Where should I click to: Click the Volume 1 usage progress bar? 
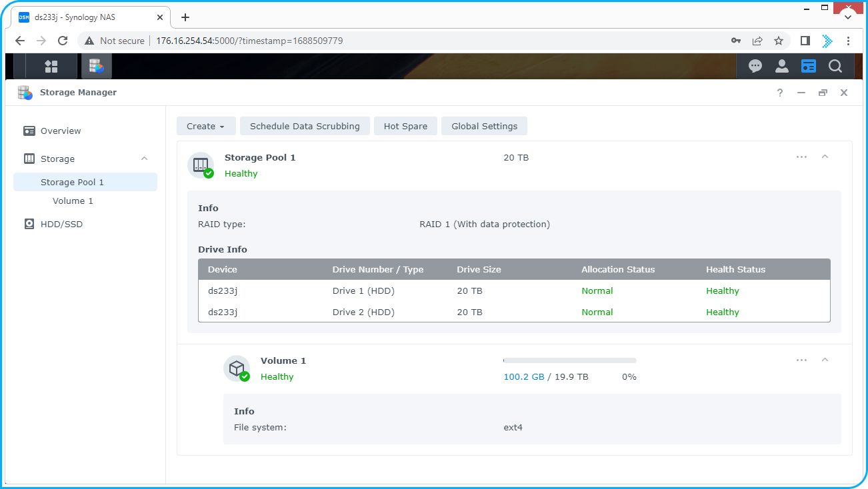tap(569, 360)
